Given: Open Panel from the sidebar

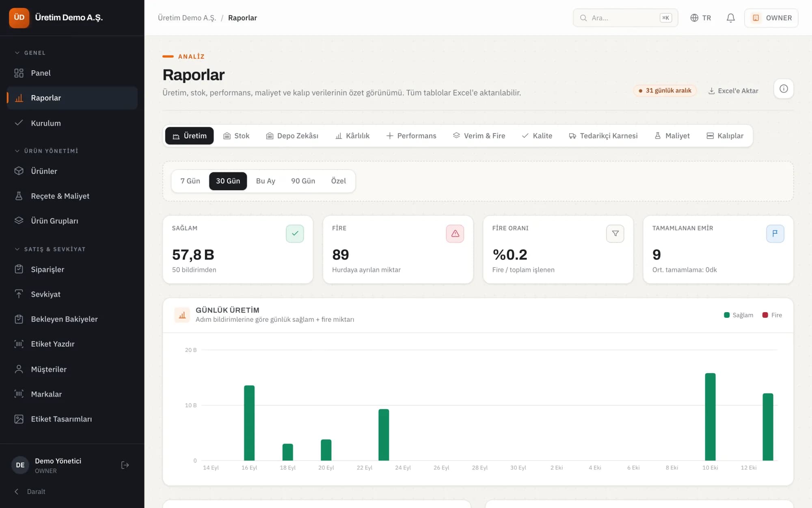Looking at the screenshot, I should 72,73.
